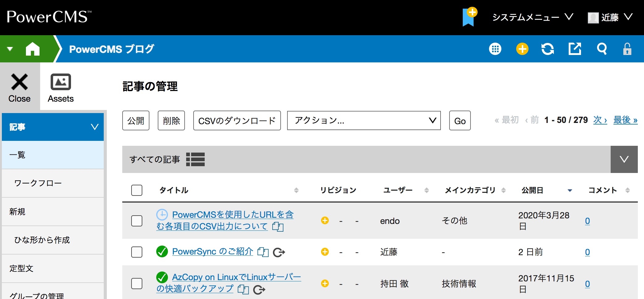
Task: Click the CSVのダウンロード button
Action: [237, 120]
